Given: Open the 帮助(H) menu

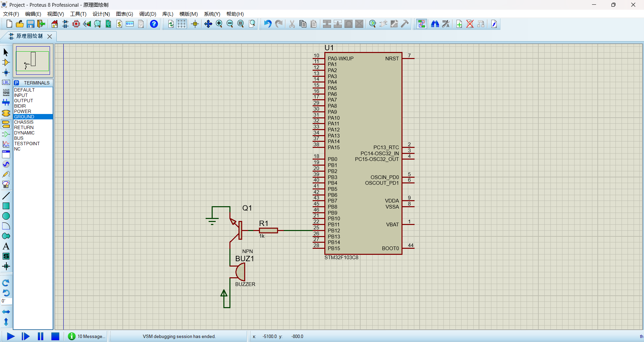Looking at the screenshot, I should tap(235, 14).
